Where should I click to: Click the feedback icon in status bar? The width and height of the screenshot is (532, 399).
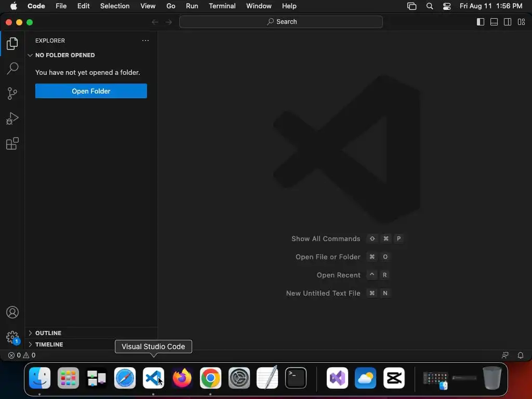[x=505, y=355]
